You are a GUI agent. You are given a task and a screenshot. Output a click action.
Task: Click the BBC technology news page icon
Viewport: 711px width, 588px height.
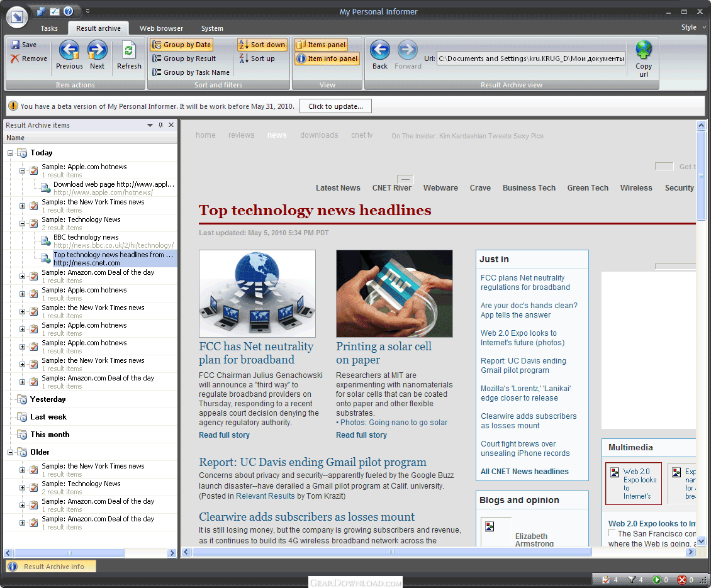(45, 241)
